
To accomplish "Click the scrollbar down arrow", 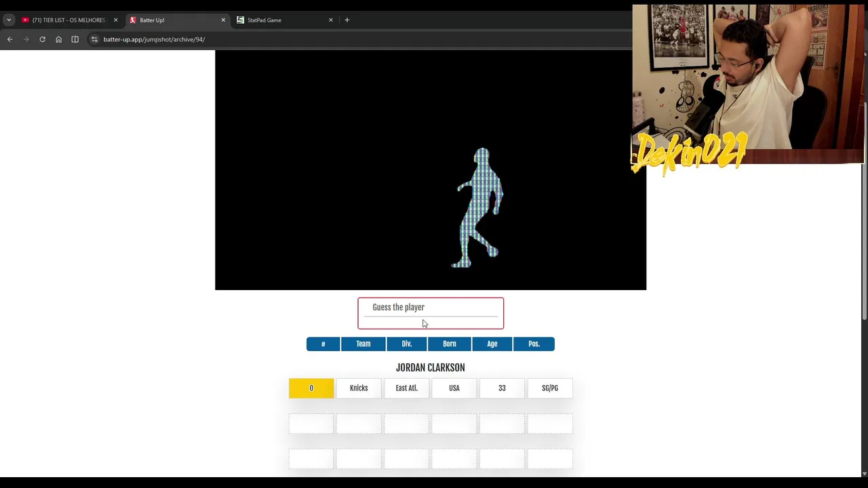I will point(865,473).
